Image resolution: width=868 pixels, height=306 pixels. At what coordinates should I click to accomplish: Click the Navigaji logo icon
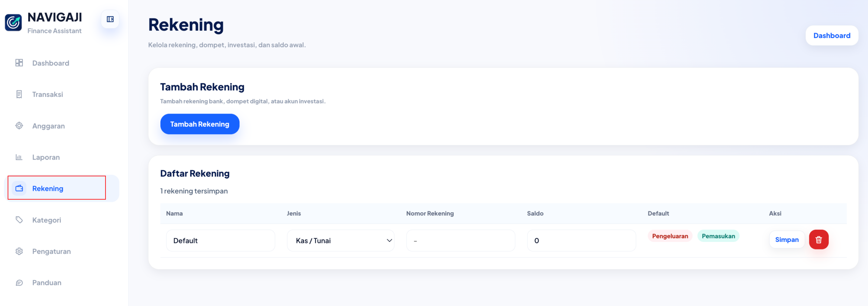point(13,22)
